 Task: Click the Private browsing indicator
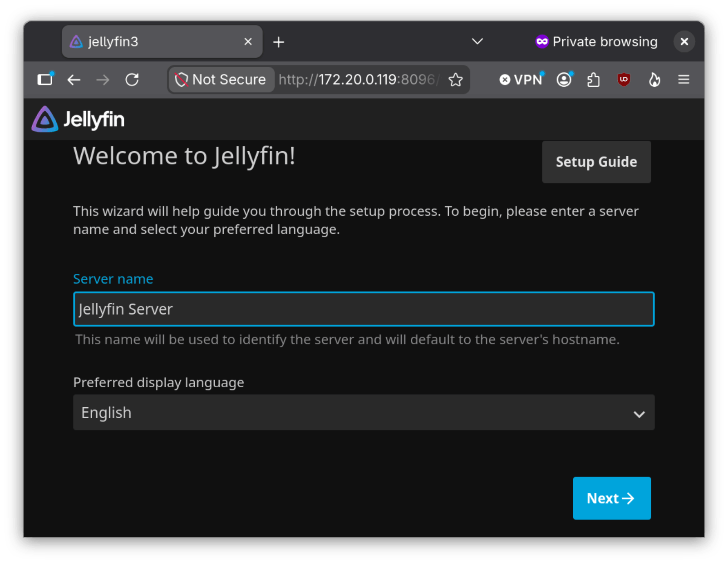596,42
